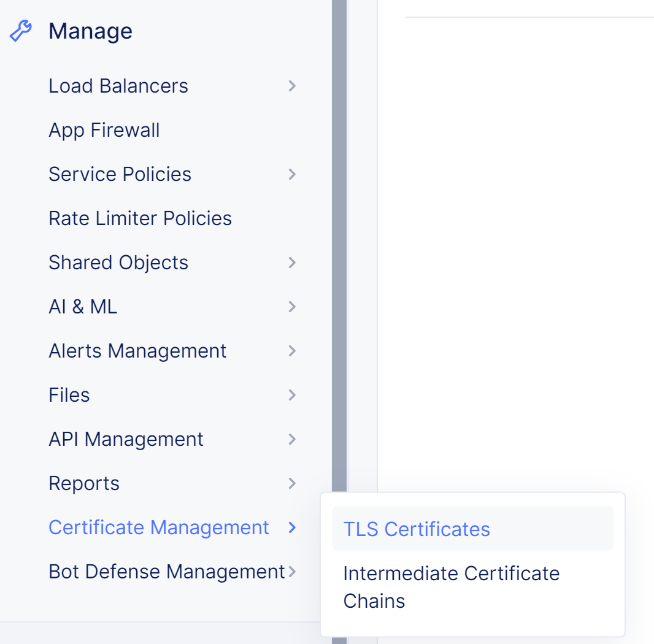Expand the Service Policies chevron

click(292, 174)
